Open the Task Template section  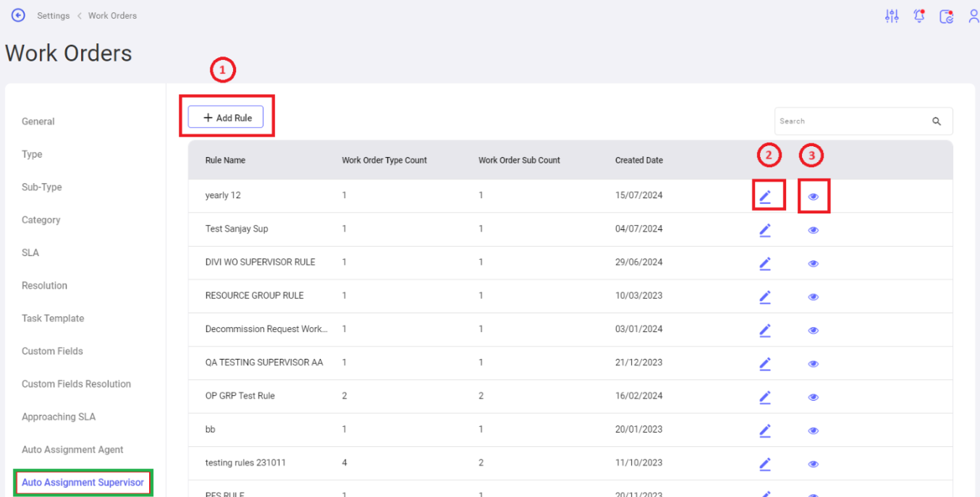coord(53,318)
